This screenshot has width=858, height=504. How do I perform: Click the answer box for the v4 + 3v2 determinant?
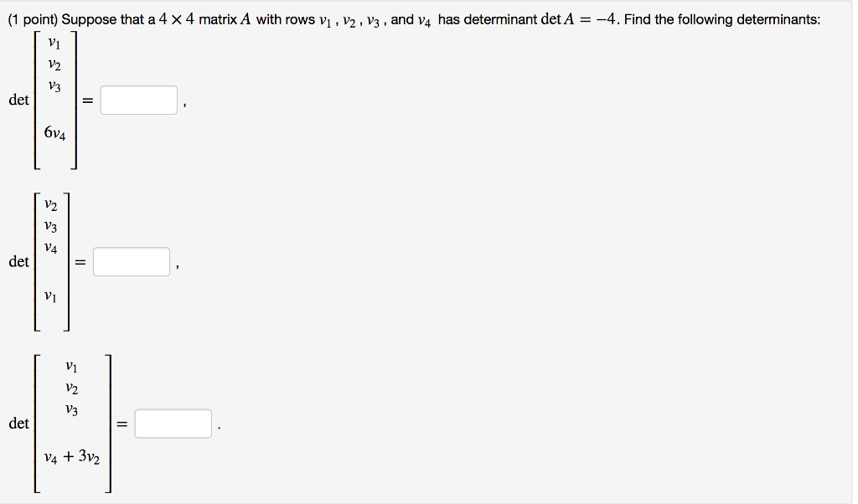173,423
